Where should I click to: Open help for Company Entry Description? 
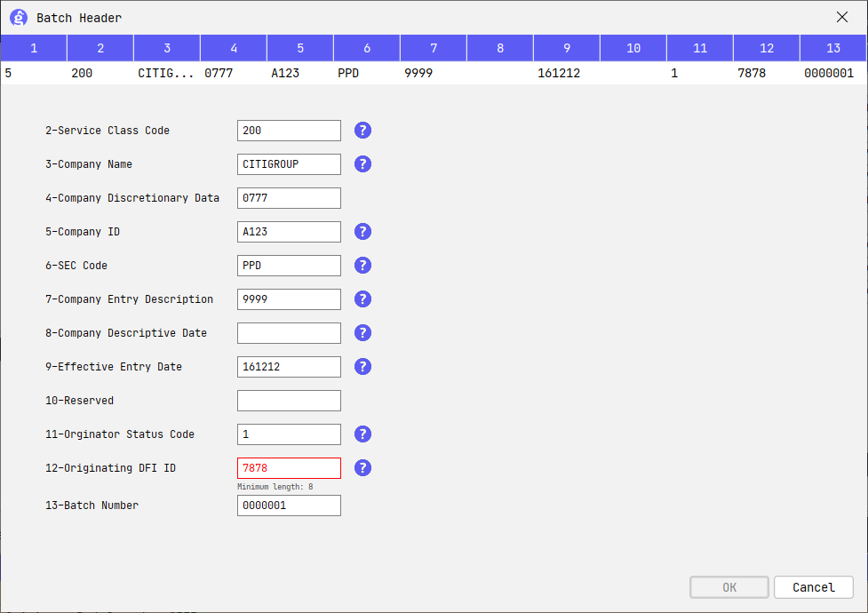362,299
